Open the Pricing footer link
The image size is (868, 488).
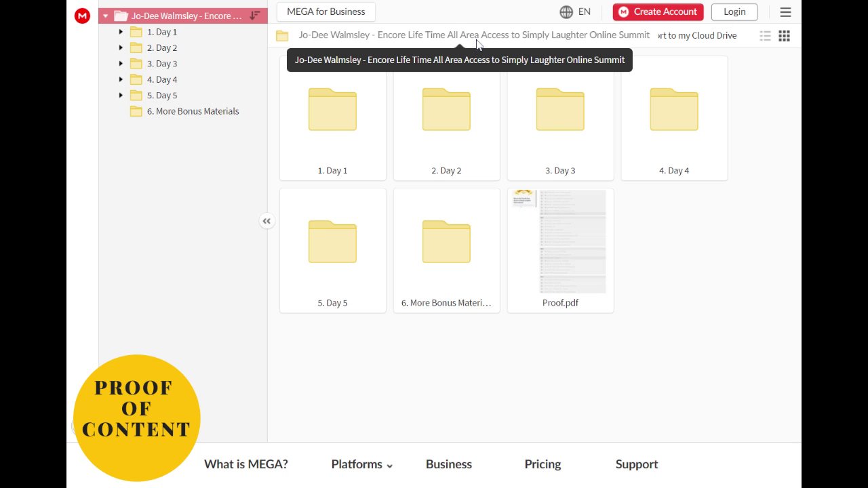tap(542, 464)
